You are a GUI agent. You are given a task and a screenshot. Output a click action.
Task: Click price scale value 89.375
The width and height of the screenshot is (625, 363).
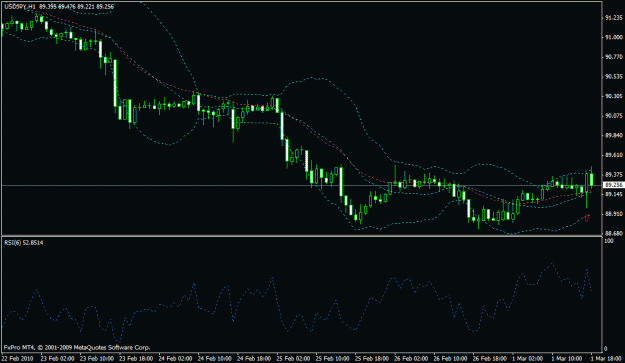click(x=613, y=175)
